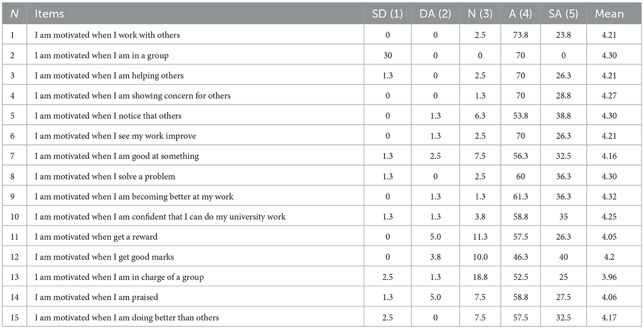644x329 pixels.
Task: Select item 'I am motivated when get a reward'
Action: (96, 237)
